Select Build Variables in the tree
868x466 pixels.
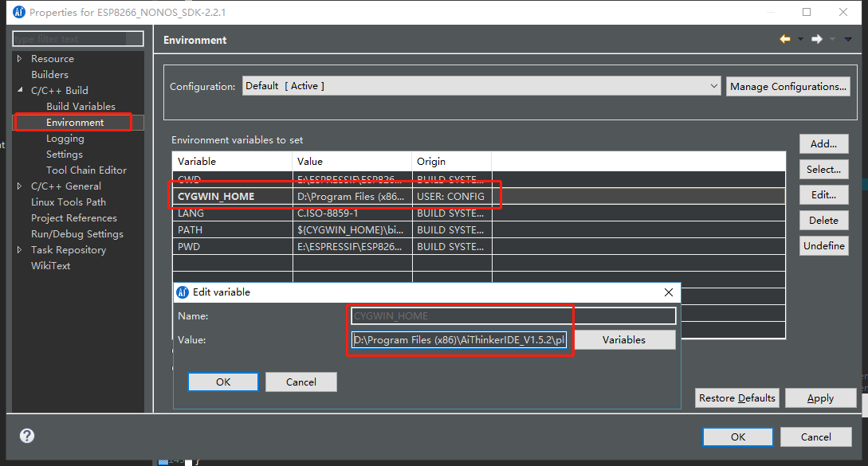tap(81, 106)
